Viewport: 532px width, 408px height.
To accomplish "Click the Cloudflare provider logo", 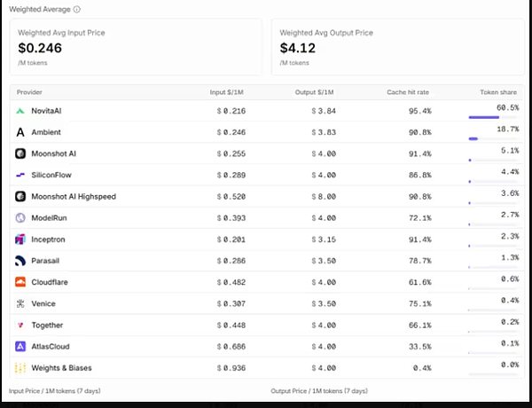I will [20, 282].
